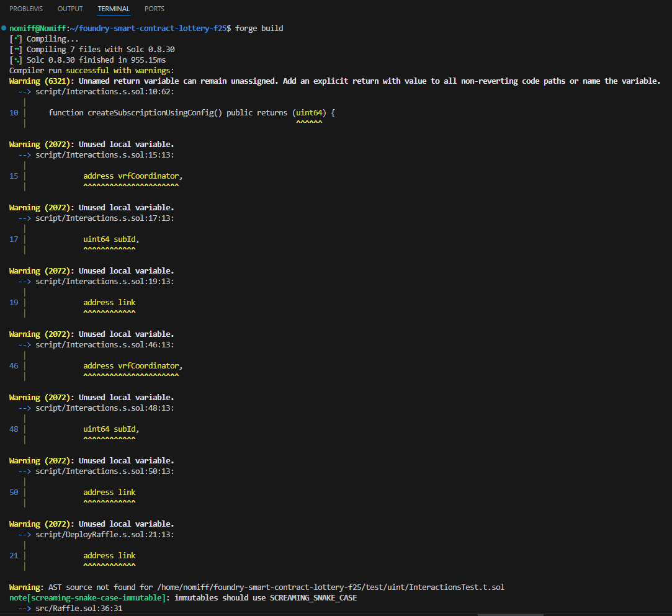Open link script/Interactions.s.sol:15:13
Screen dimensions: 672x616
(x=105, y=155)
